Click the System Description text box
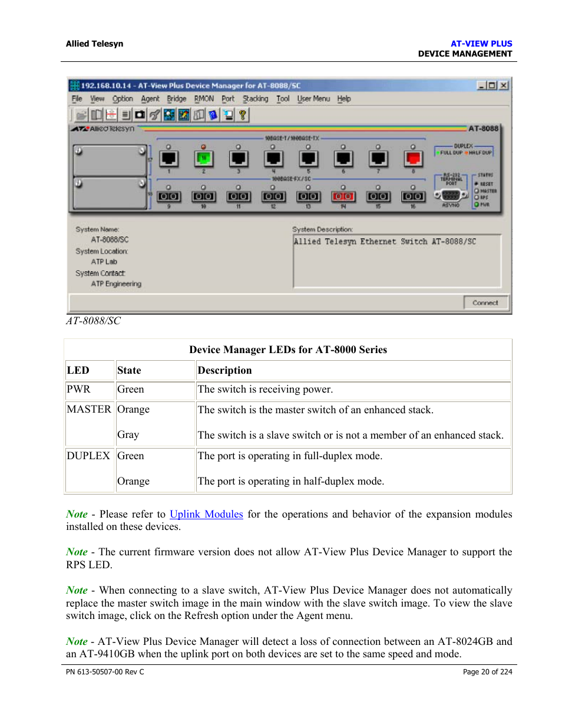Viewport: 562px width, 728px height. [397, 261]
